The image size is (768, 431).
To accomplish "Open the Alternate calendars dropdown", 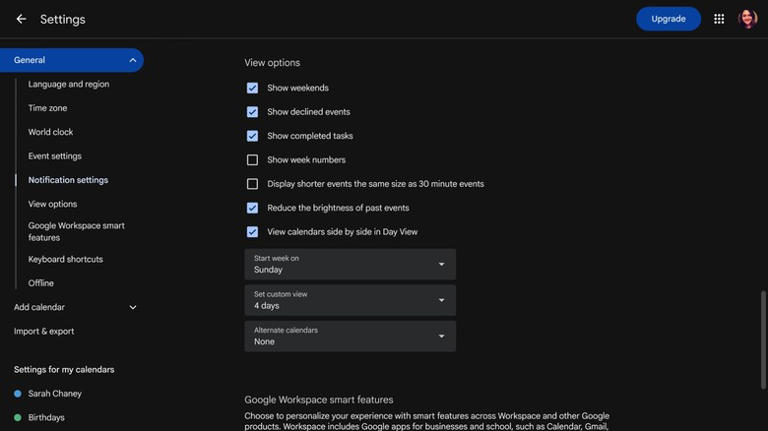I will [x=350, y=336].
